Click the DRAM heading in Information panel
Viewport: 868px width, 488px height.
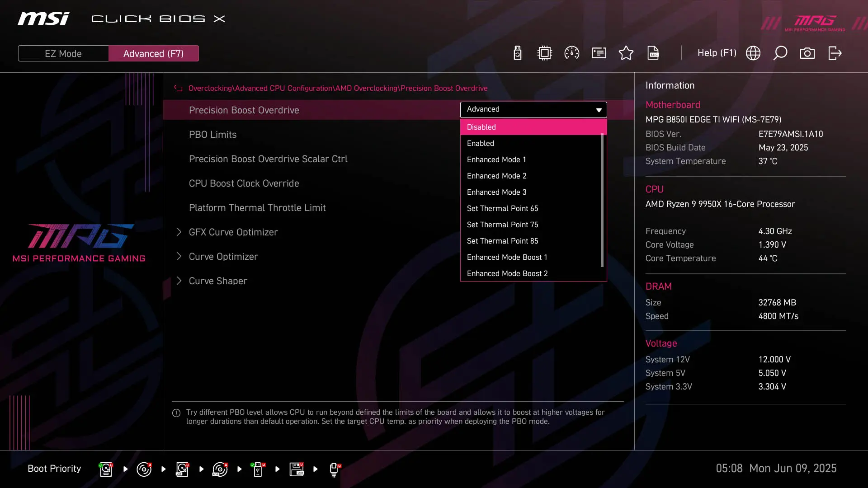coord(658,286)
